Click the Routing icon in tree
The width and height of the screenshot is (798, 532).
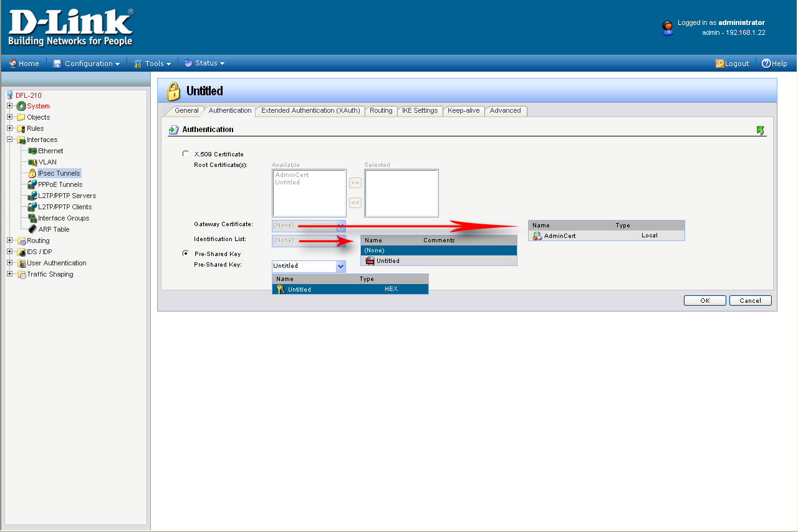[21, 240]
